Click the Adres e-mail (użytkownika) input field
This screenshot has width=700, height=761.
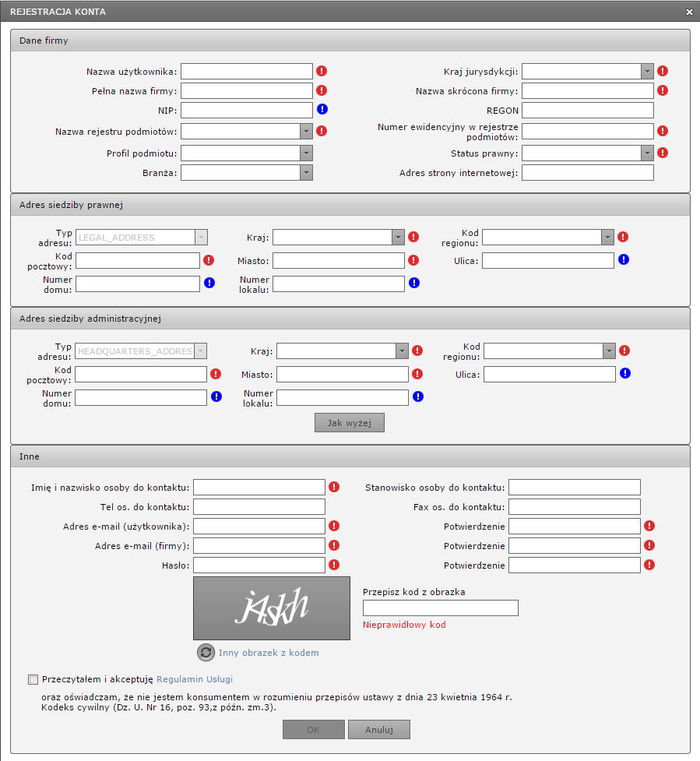pyautogui.click(x=259, y=526)
